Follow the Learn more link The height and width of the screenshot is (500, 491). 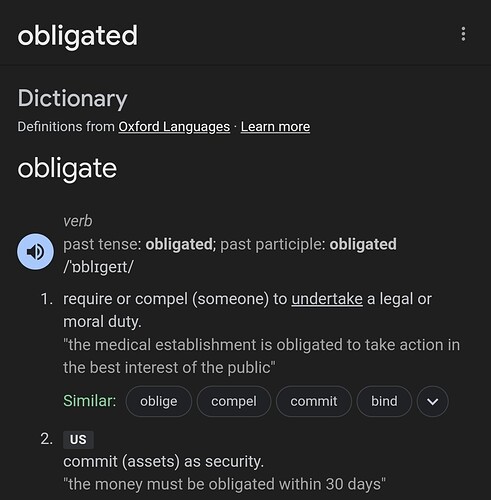[275, 127]
